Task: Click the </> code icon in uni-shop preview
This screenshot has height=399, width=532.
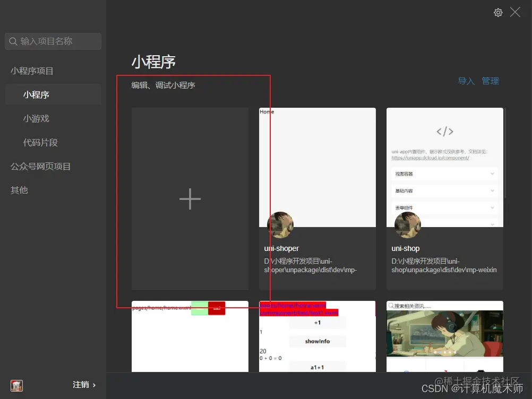Action: point(445,131)
